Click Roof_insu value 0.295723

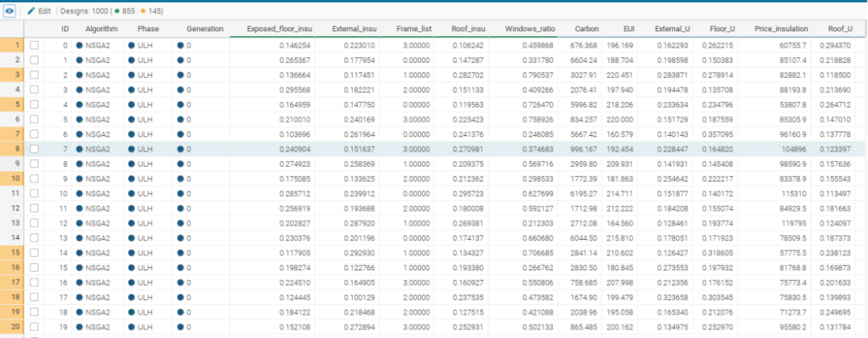pyautogui.click(x=468, y=193)
